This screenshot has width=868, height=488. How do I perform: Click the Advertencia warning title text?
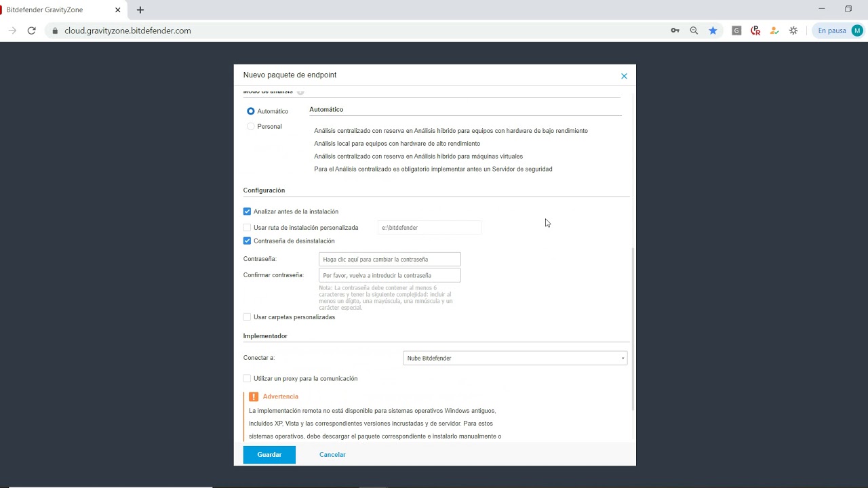click(x=281, y=396)
